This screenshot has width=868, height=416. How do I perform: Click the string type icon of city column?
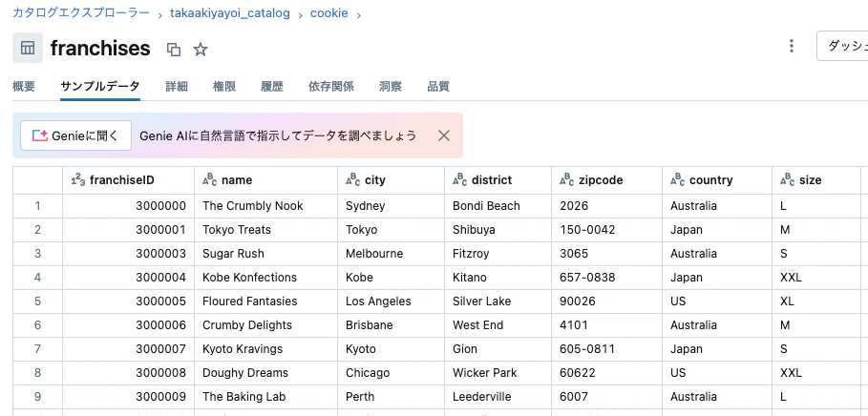tap(352, 180)
